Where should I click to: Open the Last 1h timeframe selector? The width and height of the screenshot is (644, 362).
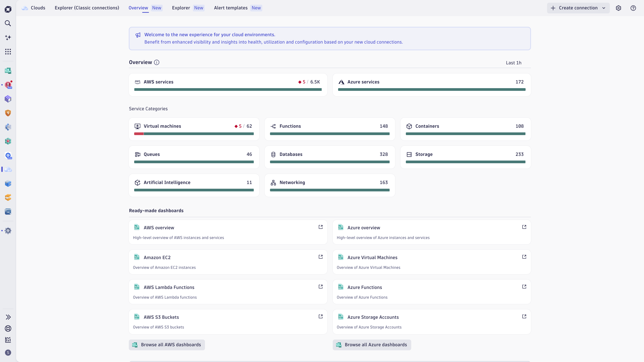click(514, 63)
